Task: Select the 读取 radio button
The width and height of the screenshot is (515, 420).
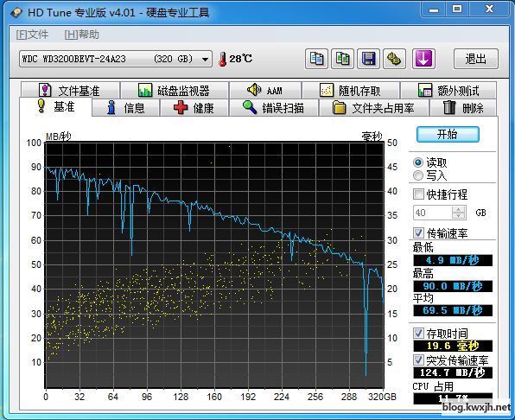Action: (418, 162)
